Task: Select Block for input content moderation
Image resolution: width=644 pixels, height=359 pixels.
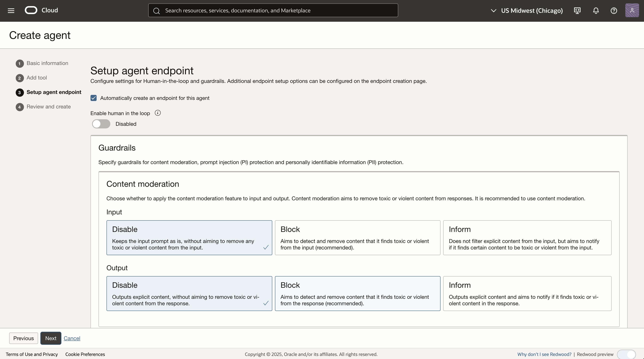Action: (x=357, y=237)
